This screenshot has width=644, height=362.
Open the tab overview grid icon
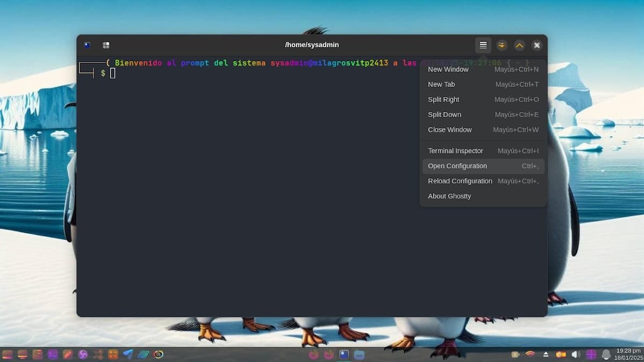point(106,45)
